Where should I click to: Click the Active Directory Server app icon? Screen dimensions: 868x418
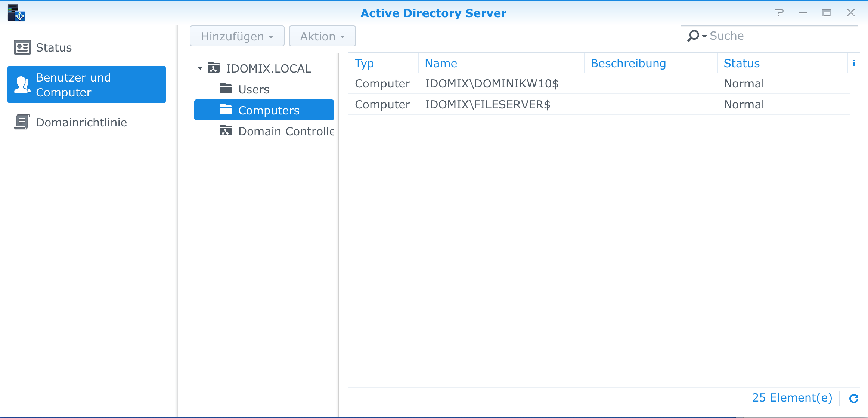pos(16,13)
